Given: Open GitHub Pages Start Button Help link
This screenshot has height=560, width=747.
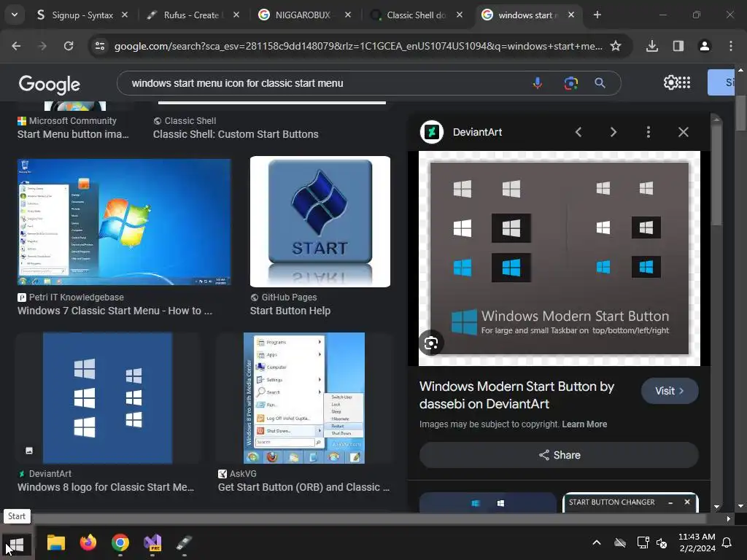Looking at the screenshot, I should [290, 311].
